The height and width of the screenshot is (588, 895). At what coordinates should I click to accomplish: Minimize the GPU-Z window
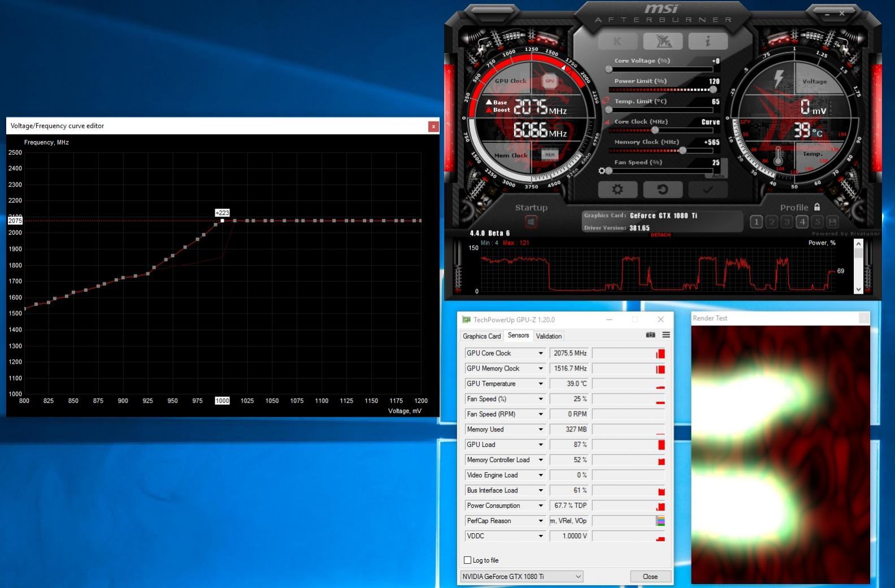click(x=609, y=320)
